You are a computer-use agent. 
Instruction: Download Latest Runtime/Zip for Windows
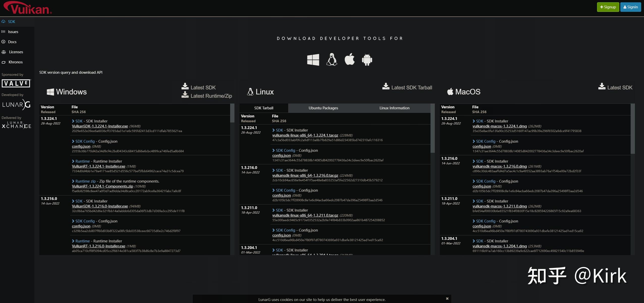206,95
